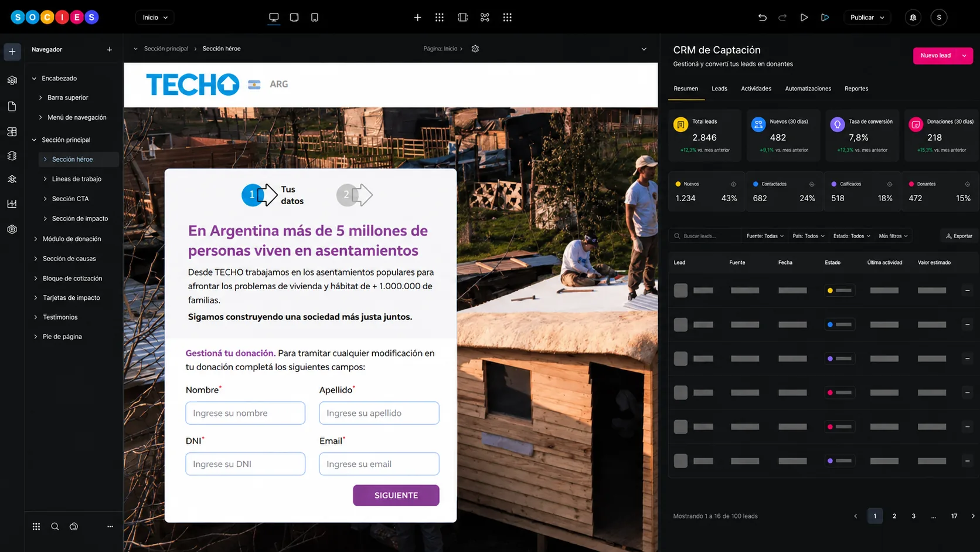Open the Más filtros dropdown
980x552 pixels.
(x=893, y=236)
